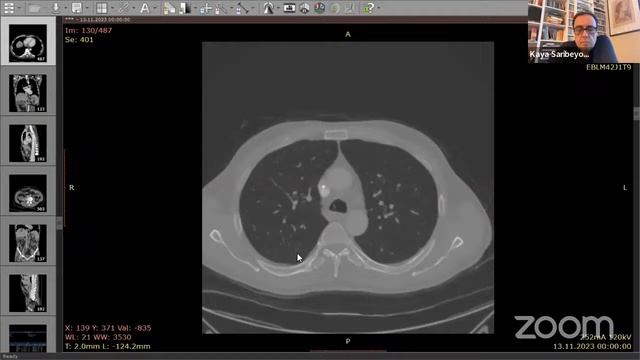Screen dimensions: 640x360
Task: Select fourth thumbnail, axial abdomen series
Action: [x=28, y=193]
